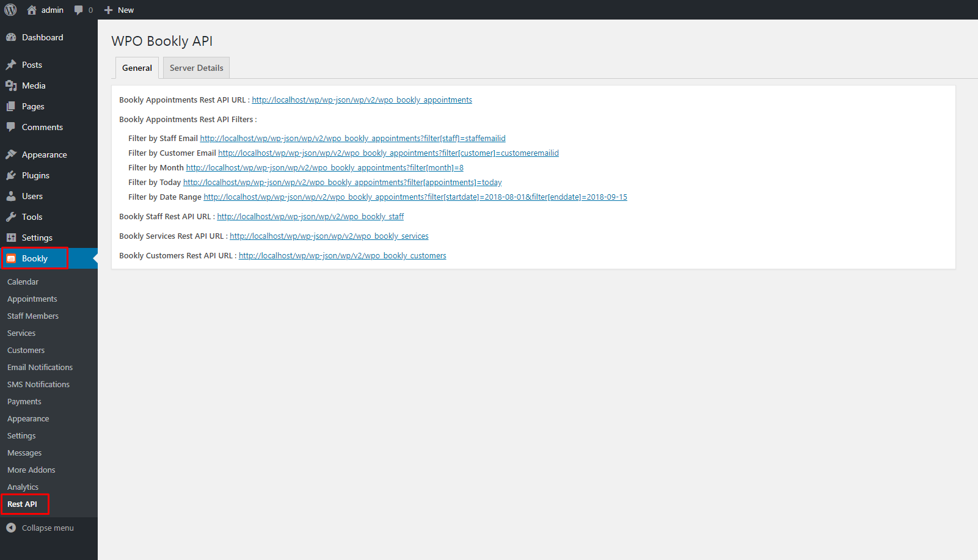Open the Filter by Month link
Viewport: 978px width, 560px height.
pos(324,167)
